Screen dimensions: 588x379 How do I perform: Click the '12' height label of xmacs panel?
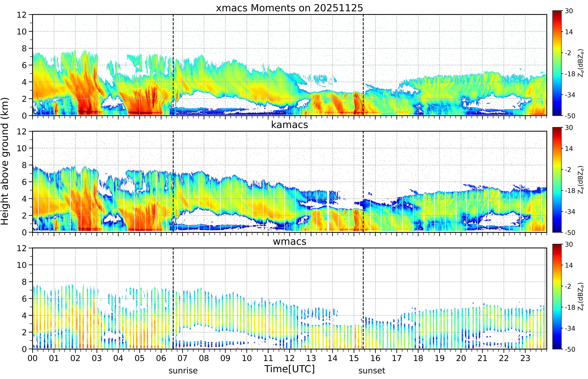(x=22, y=15)
